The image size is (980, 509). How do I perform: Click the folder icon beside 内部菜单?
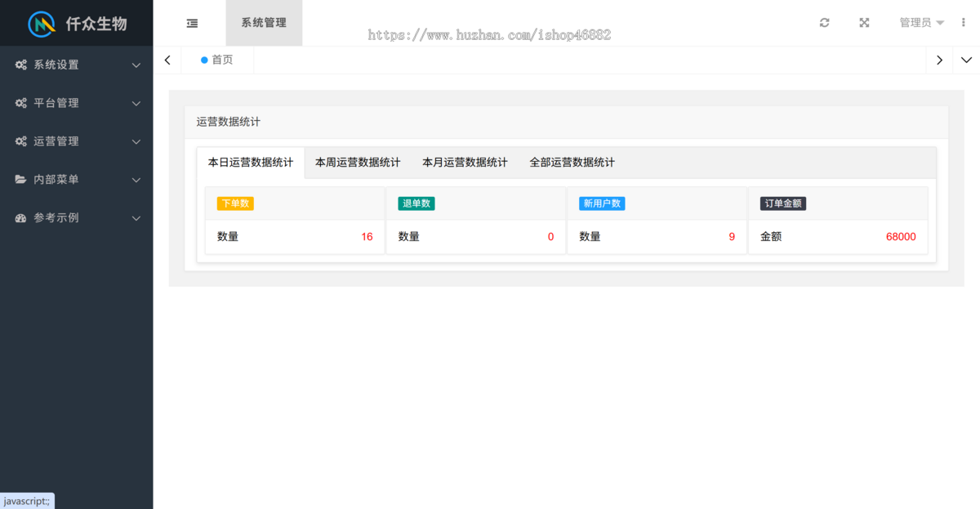point(21,179)
